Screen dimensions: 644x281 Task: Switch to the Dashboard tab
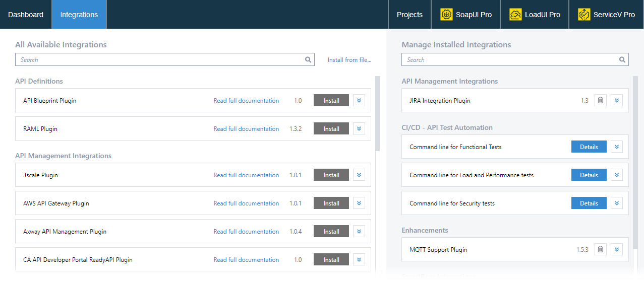(26, 15)
